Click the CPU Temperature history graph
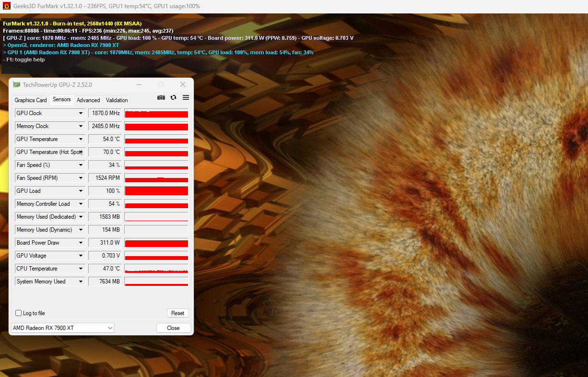 pos(156,269)
